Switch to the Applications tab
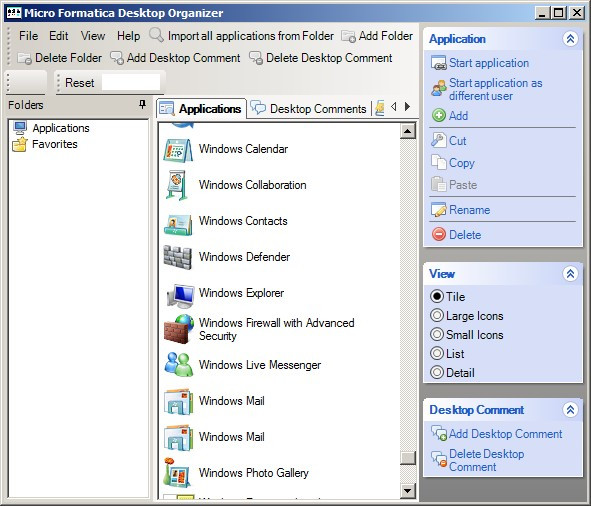Screen dimensions: 591x506 tap(202, 109)
